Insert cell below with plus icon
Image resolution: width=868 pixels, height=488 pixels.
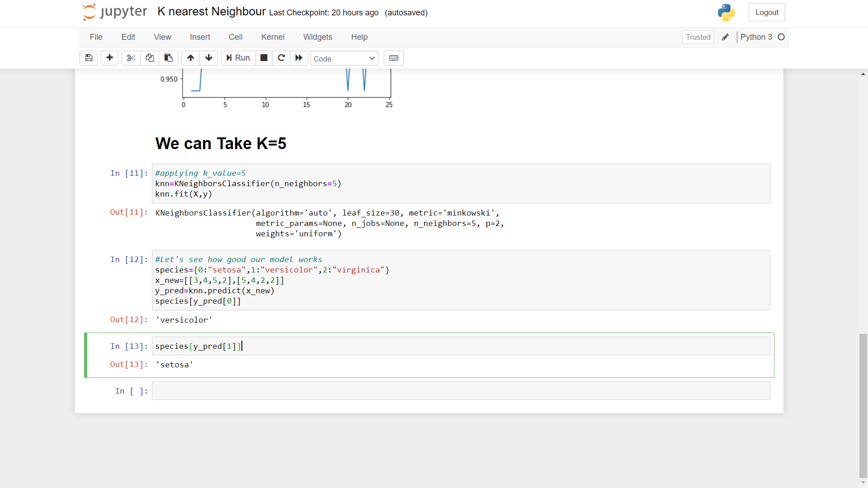109,58
